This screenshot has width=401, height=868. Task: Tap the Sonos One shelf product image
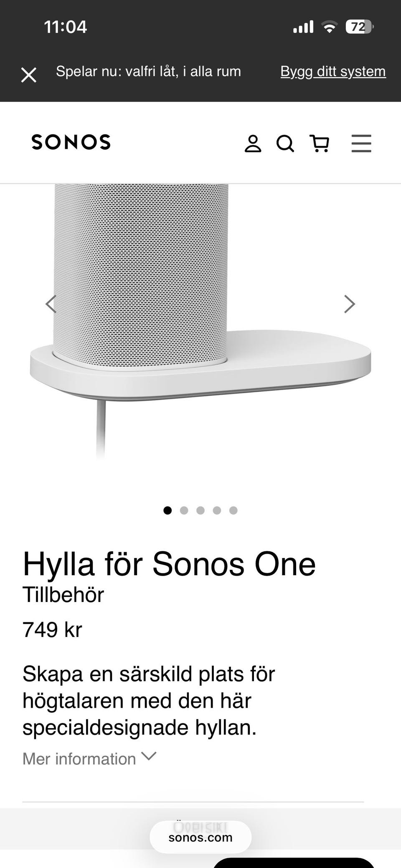click(200, 322)
